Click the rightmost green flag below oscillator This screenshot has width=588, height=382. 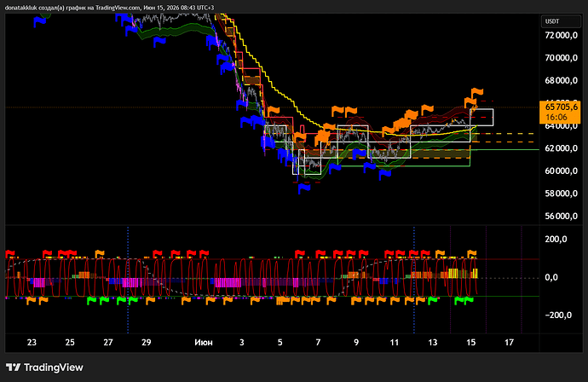pyautogui.click(x=469, y=300)
